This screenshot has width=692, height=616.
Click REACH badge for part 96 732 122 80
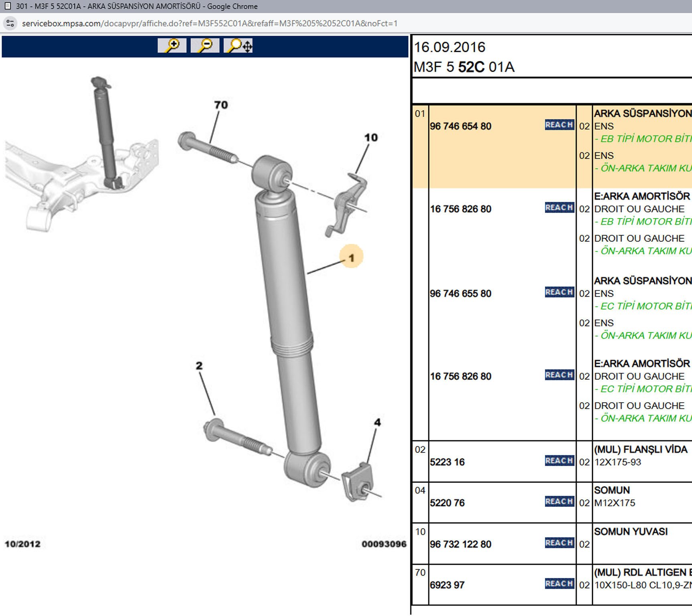(x=559, y=543)
